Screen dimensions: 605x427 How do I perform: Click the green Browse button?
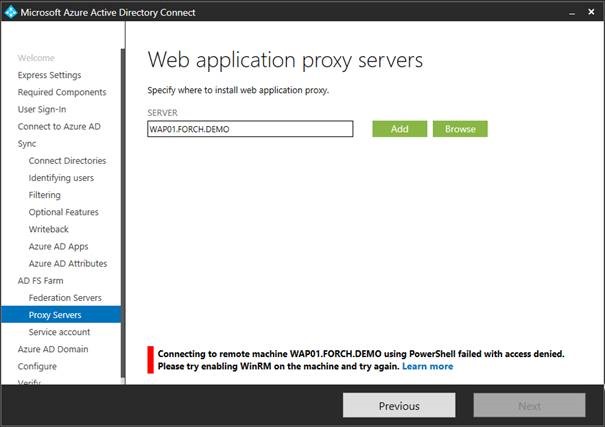coord(460,129)
